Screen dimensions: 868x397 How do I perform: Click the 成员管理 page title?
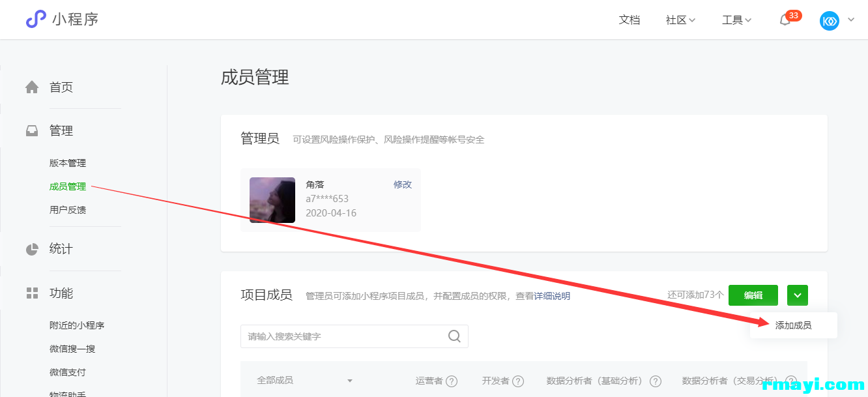255,78
